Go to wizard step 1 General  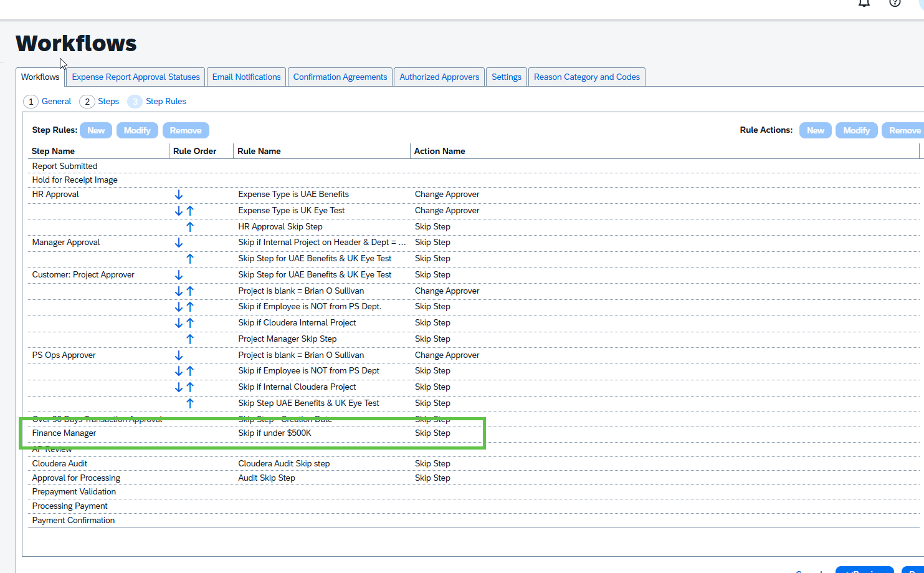(x=47, y=102)
